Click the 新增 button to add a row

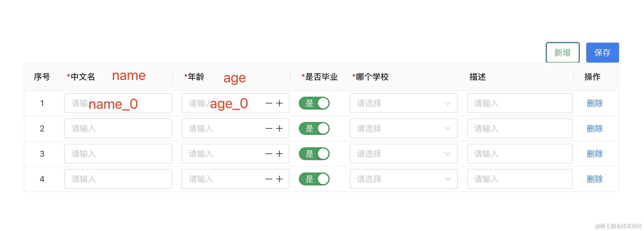pyautogui.click(x=562, y=53)
